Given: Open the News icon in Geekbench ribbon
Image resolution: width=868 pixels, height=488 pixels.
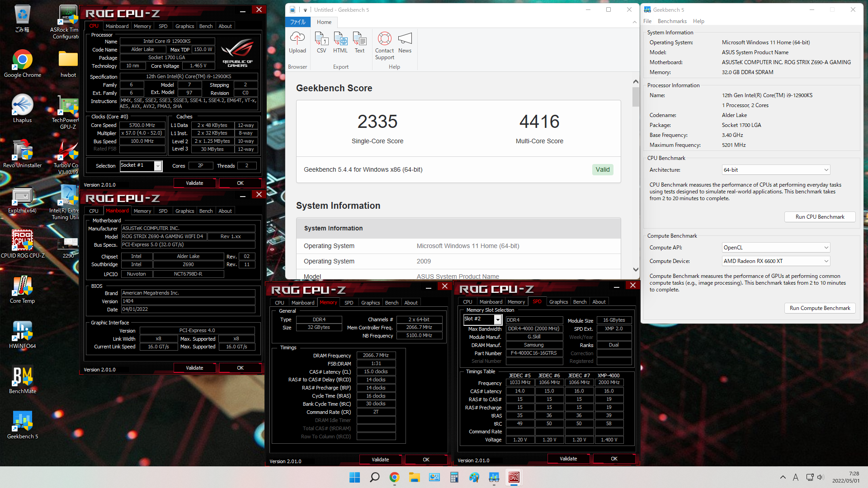Looking at the screenshot, I should coord(405,42).
